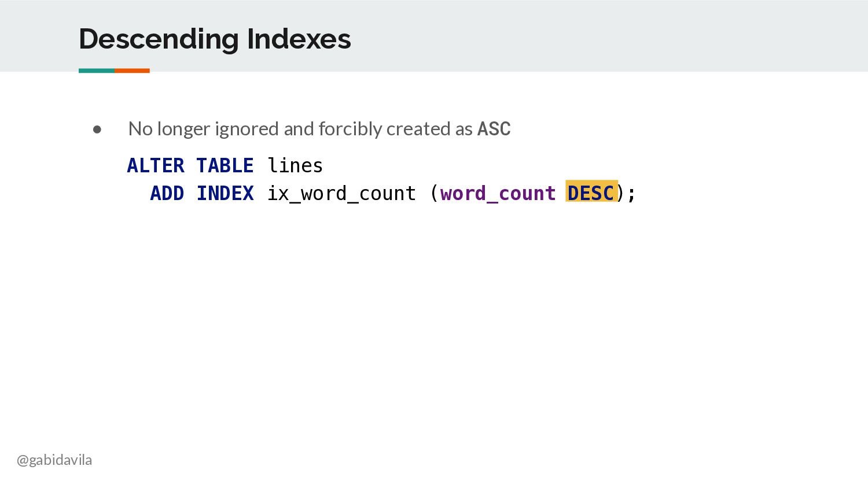Click the ADD keyword in code
This screenshot has height=488, width=868.
pyautogui.click(x=167, y=193)
